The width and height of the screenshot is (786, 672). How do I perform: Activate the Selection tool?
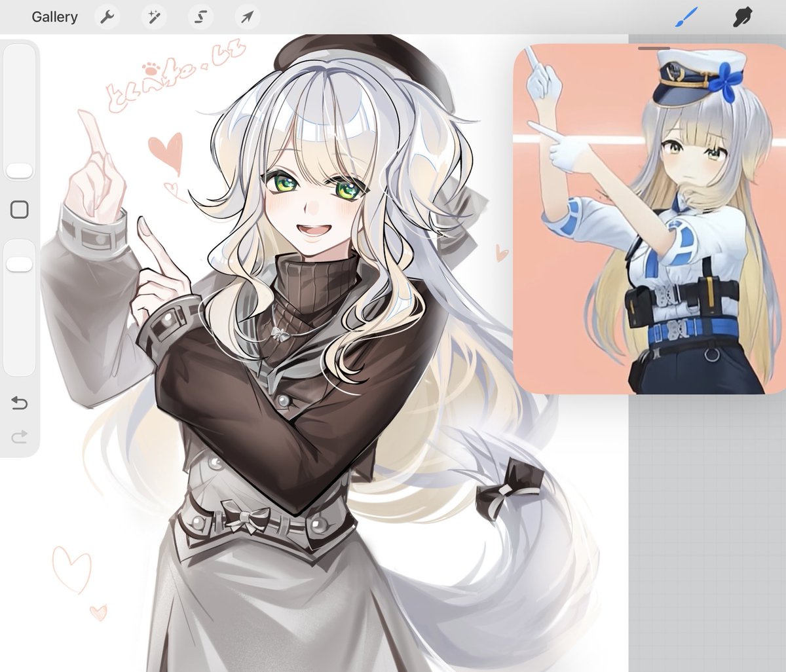point(200,17)
